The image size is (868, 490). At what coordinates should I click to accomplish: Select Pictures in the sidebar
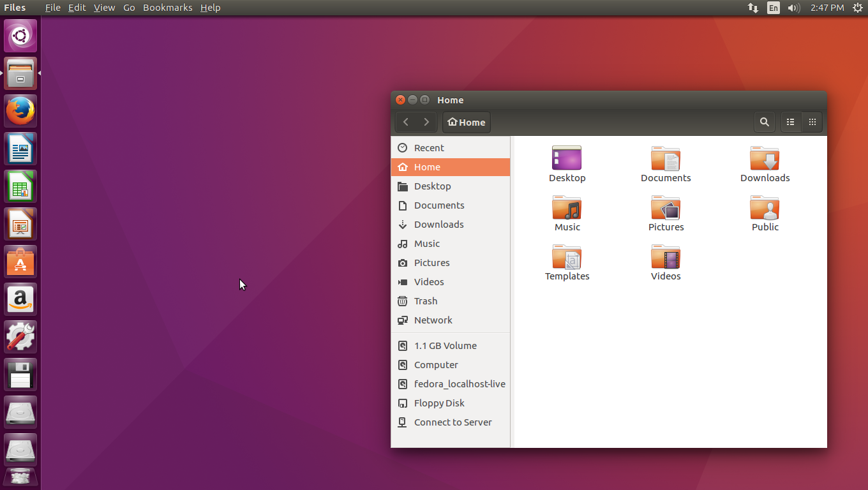point(450,262)
